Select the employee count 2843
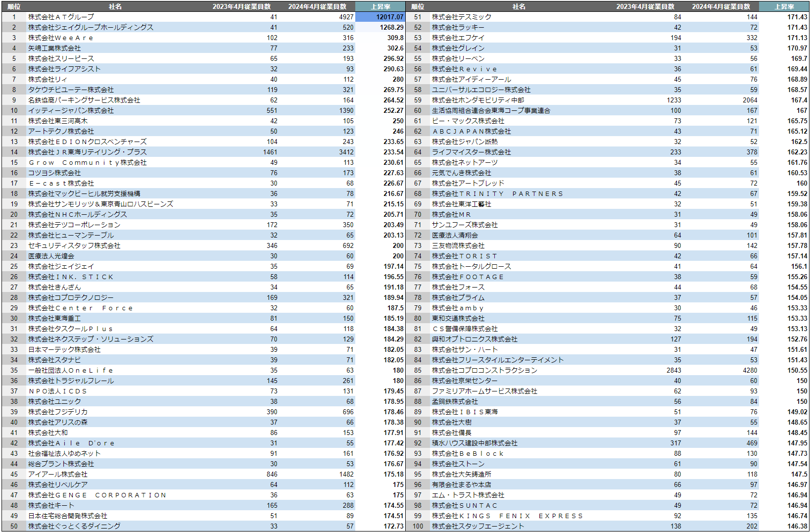Screen dimensions: 810x532 [x=674, y=370]
